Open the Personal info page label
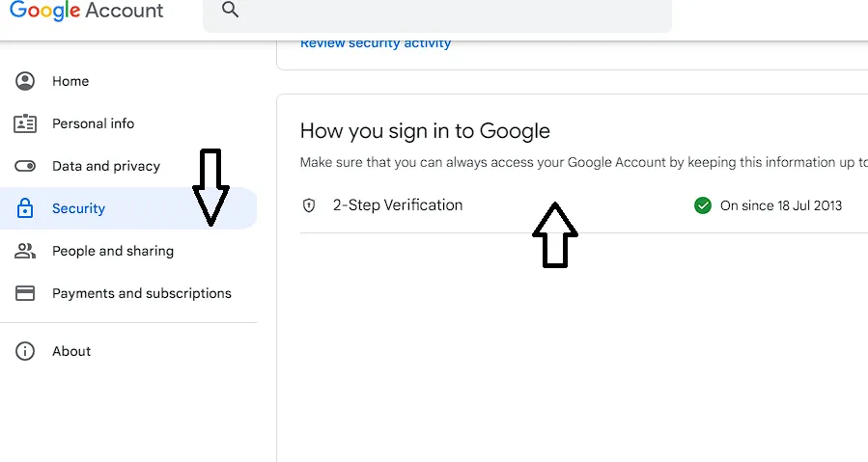Screen dimensions: 868x462 pos(93,123)
